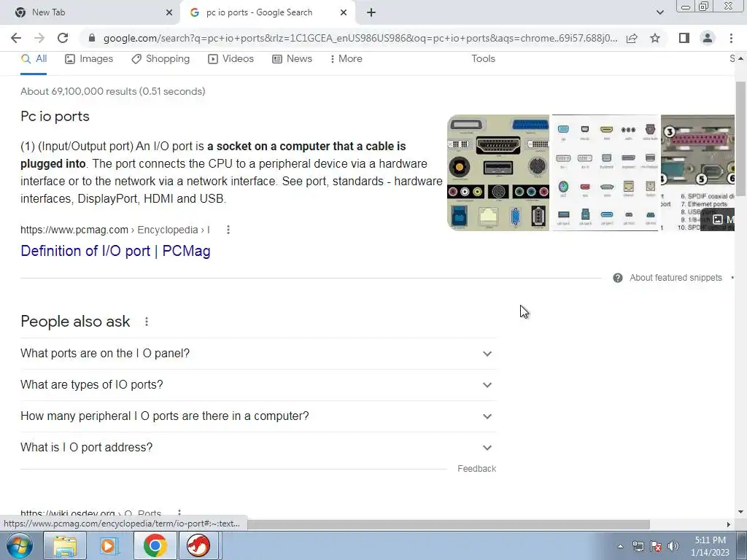The width and height of the screenshot is (747, 560).
Task: Switch to News results
Action: coord(292,59)
